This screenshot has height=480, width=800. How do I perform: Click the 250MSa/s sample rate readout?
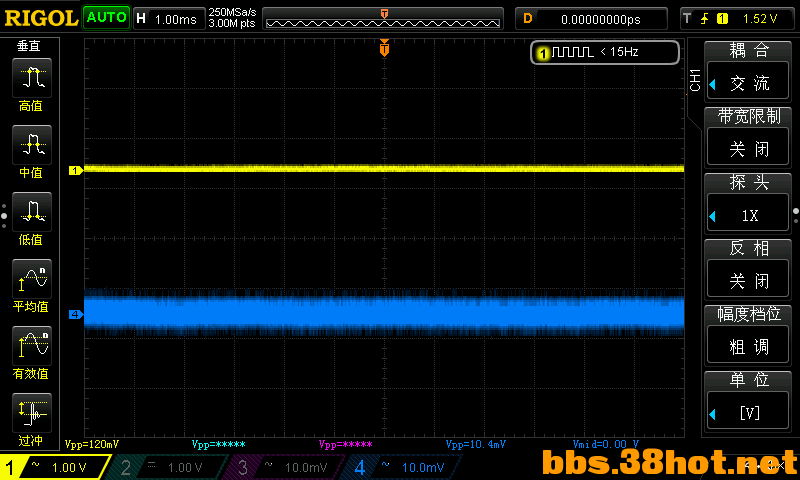point(232,13)
